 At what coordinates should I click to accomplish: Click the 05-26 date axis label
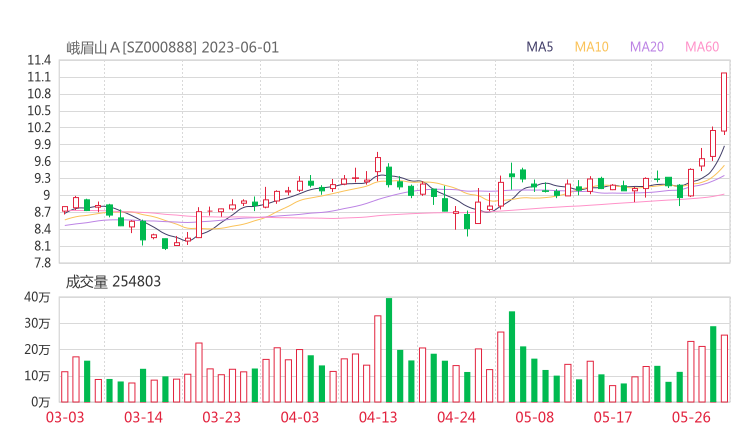691,417
